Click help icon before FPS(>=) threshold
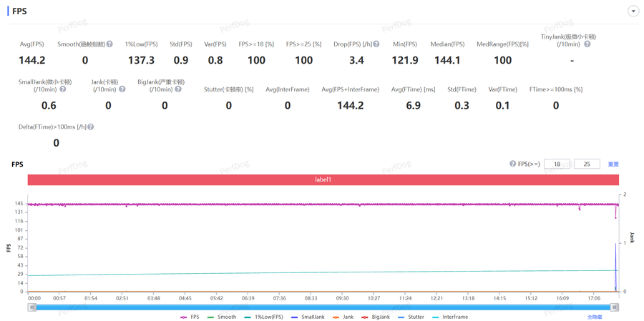The width and height of the screenshot is (644, 321). point(512,164)
